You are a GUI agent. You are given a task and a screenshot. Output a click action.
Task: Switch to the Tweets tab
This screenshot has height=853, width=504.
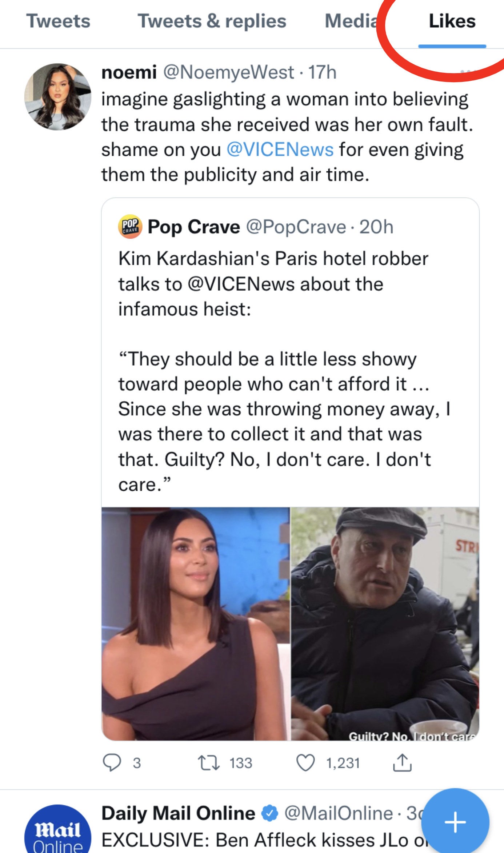pyautogui.click(x=58, y=21)
